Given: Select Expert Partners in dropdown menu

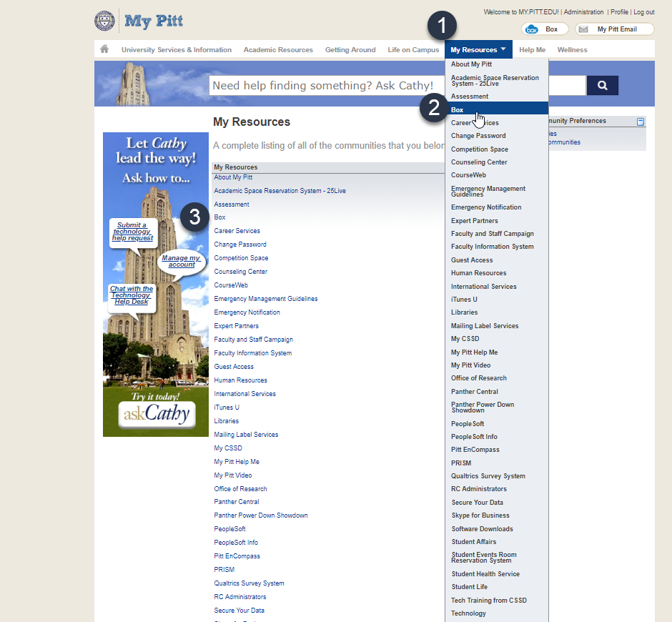Looking at the screenshot, I should [475, 221].
